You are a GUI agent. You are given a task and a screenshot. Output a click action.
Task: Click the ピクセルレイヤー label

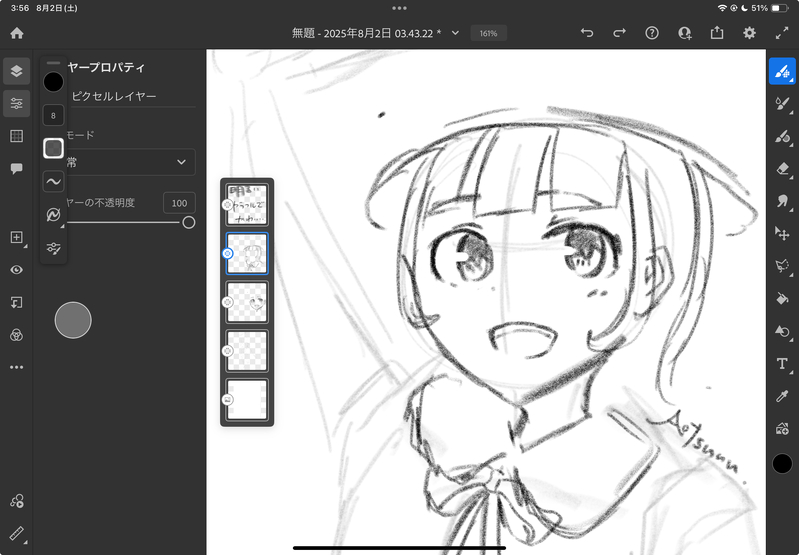click(x=114, y=96)
